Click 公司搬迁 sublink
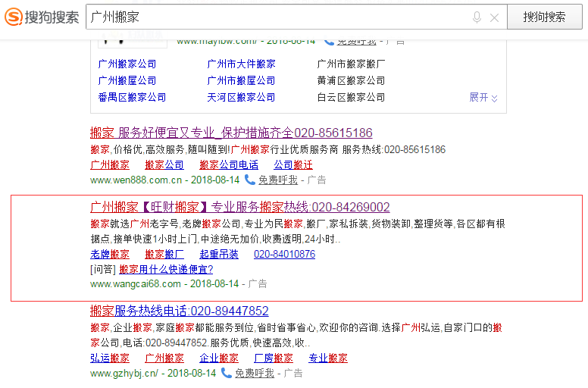This screenshot has width=588, height=388. [x=293, y=164]
